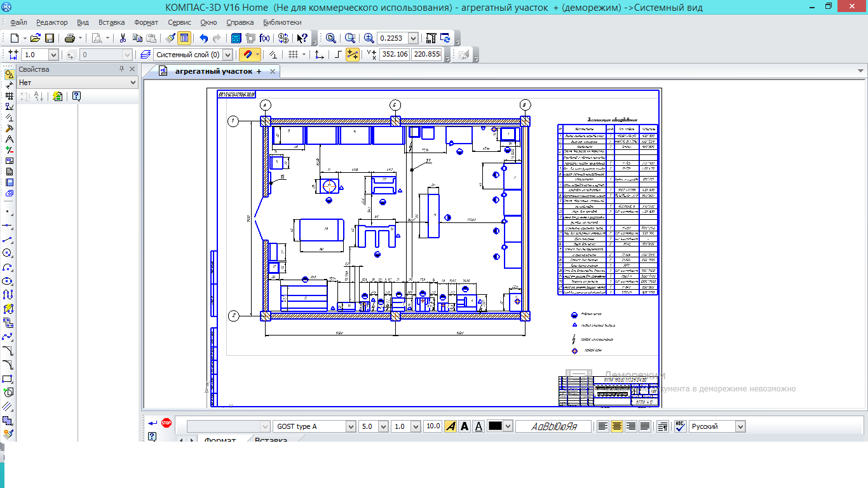Click the АаВbЮюЯя font preview box
Image resolution: width=868 pixels, height=488 pixels.
pos(553,426)
